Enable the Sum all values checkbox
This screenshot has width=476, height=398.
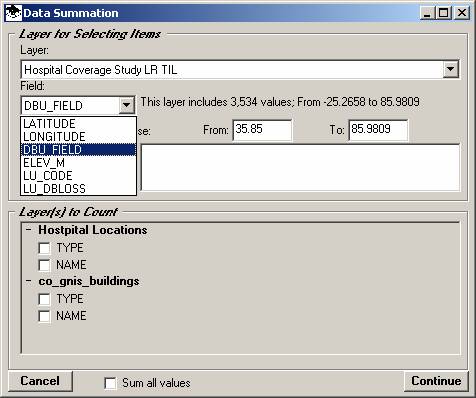pyautogui.click(x=110, y=383)
